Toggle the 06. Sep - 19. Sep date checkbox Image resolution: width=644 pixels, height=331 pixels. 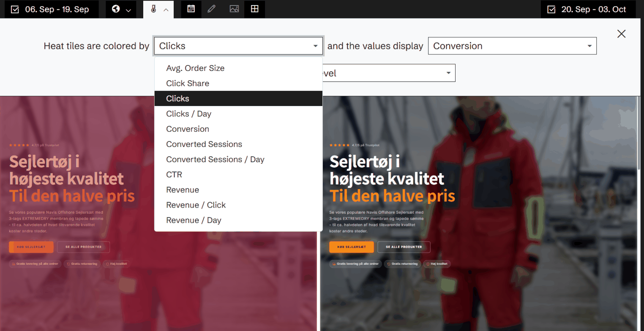tap(15, 9)
